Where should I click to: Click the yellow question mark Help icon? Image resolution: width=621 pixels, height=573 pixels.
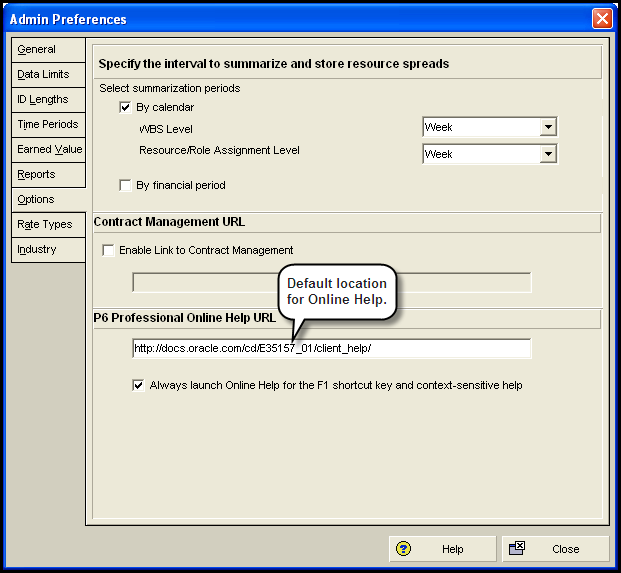tap(403, 549)
